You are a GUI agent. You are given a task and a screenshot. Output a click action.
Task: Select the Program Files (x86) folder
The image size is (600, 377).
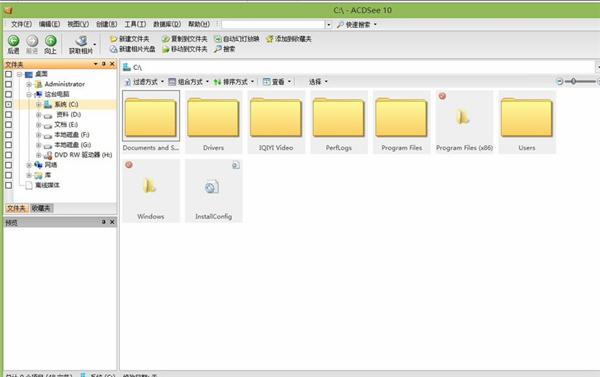(x=464, y=122)
